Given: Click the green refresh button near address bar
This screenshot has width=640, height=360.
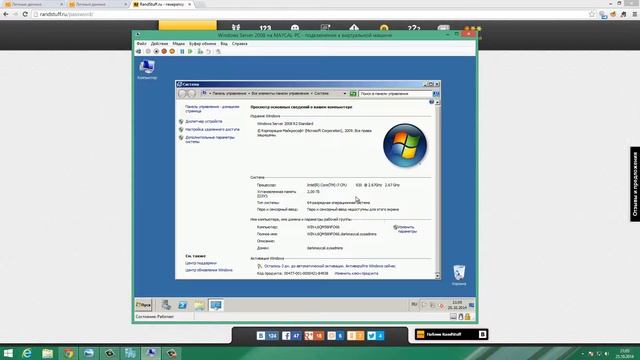Looking at the screenshot, I should tap(353, 93).
